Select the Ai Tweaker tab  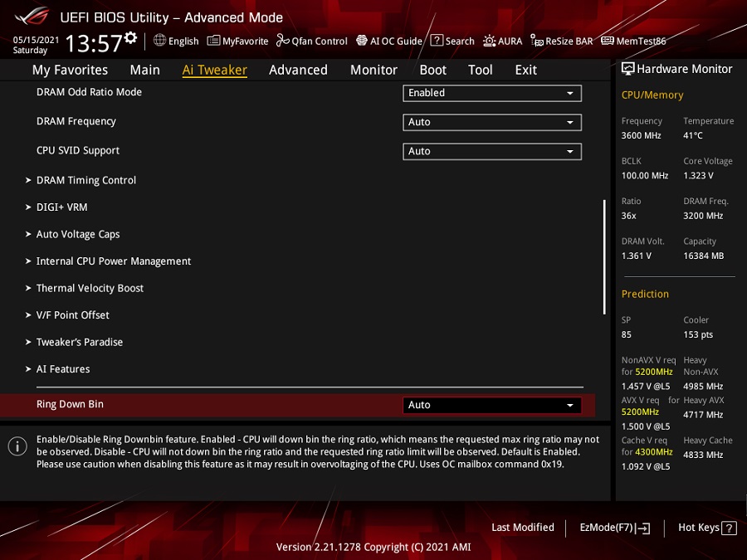[x=215, y=70]
